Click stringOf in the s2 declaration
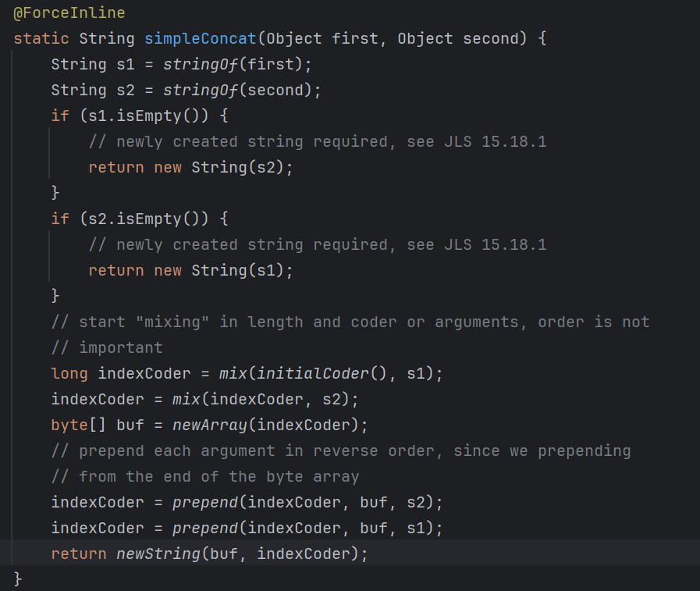The width and height of the screenshot is (700, 591). (x=201, y=91)
